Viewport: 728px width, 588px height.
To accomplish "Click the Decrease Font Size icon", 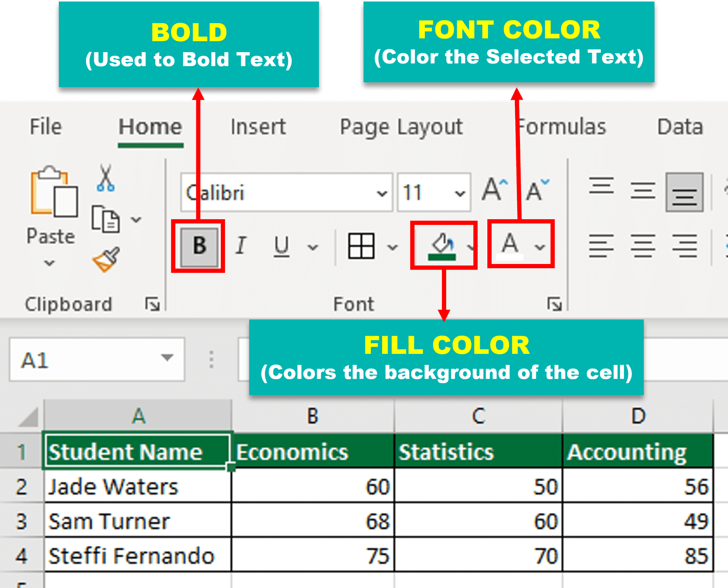I will [537, 191].
